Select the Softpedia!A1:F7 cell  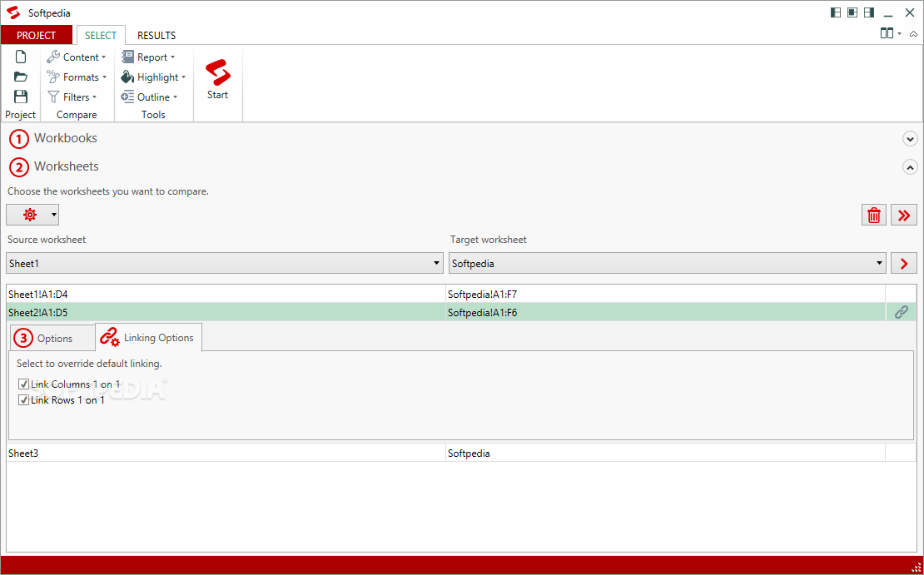pos(665,294)
